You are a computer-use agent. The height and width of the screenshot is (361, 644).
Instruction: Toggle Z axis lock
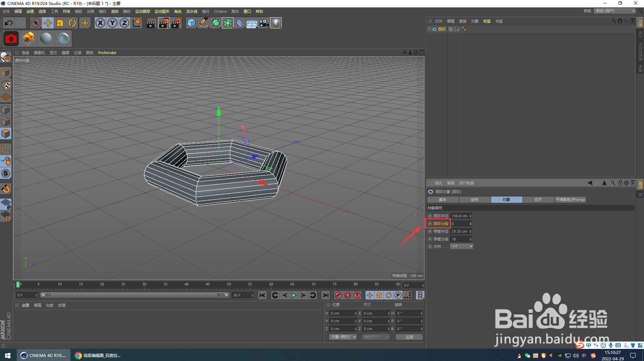[x=125, y=23]
